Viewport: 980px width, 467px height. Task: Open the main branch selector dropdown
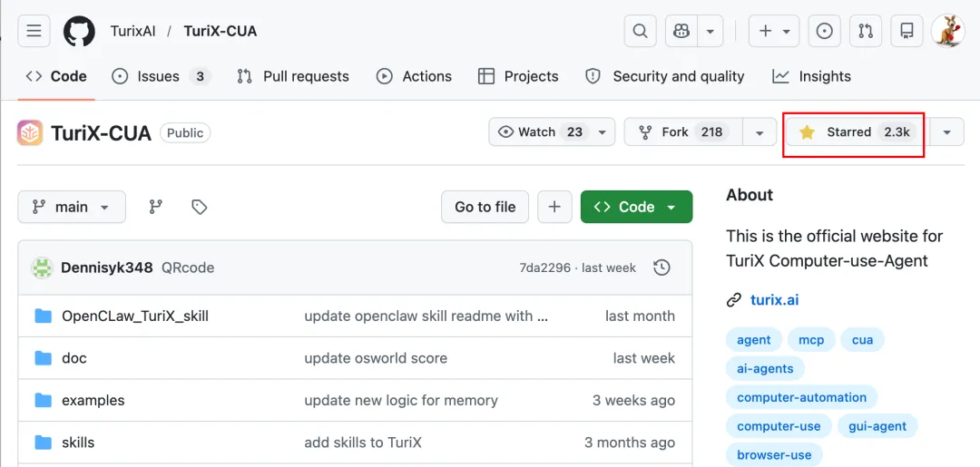click(x=72, y=207)
